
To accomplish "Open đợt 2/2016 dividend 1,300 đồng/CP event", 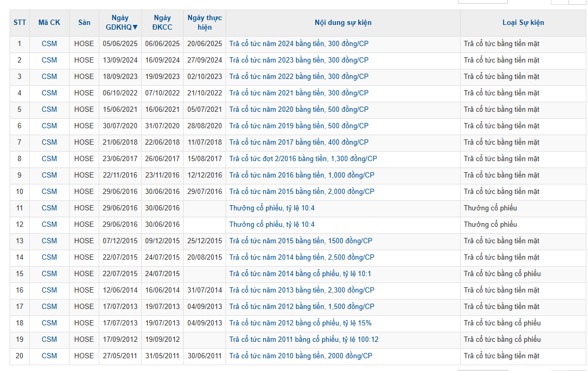I will (x=303, y=159).
